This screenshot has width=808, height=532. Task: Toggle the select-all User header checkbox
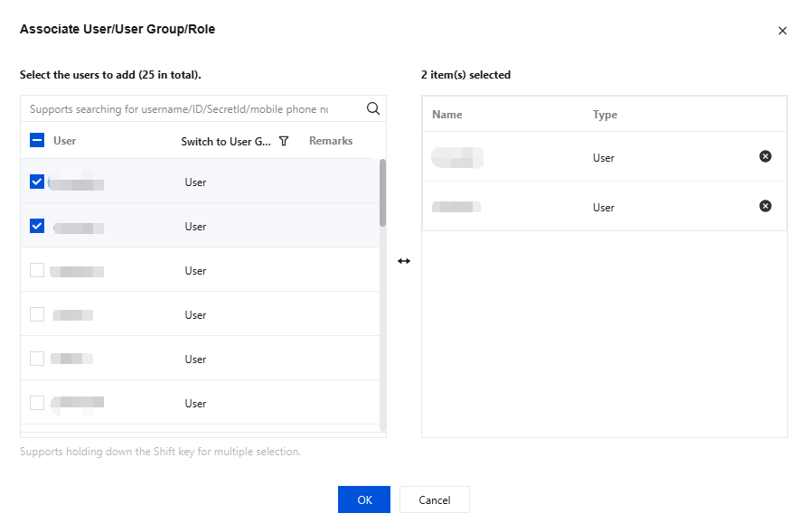point(37,140)
